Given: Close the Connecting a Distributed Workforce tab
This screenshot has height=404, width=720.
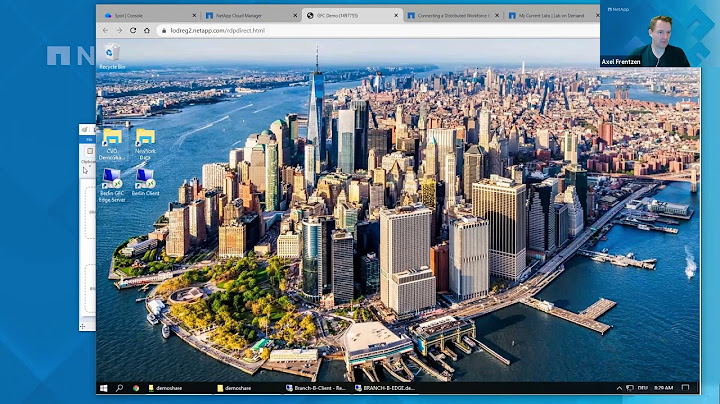Looking at the screenshot, I should [497, 16].
